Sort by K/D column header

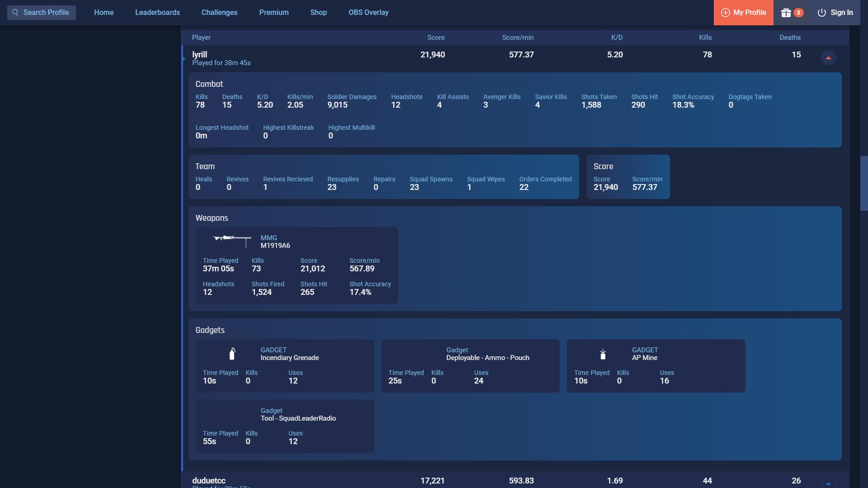click(617, 38)
